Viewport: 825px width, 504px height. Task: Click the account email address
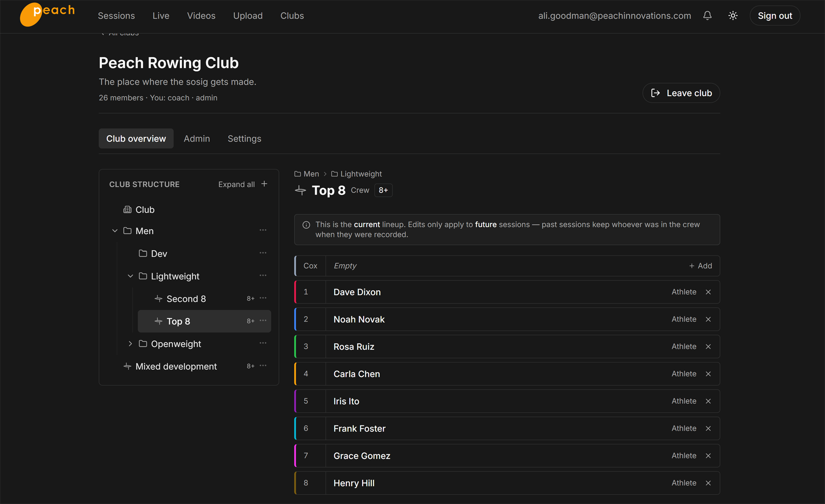pyautogui.click(x=614, y=16)
